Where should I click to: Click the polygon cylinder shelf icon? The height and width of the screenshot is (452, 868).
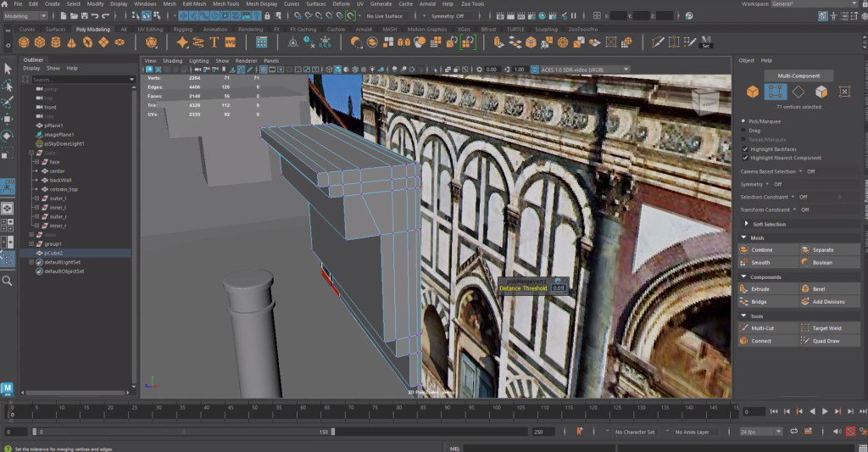tap(56, 42)
